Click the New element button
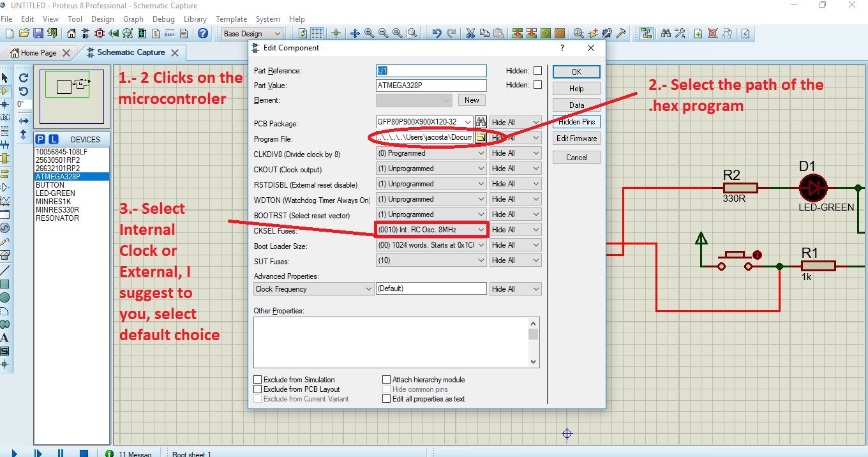Image resolution: width=868 pixels, height=457 pixels. click(x=472, y=100)
